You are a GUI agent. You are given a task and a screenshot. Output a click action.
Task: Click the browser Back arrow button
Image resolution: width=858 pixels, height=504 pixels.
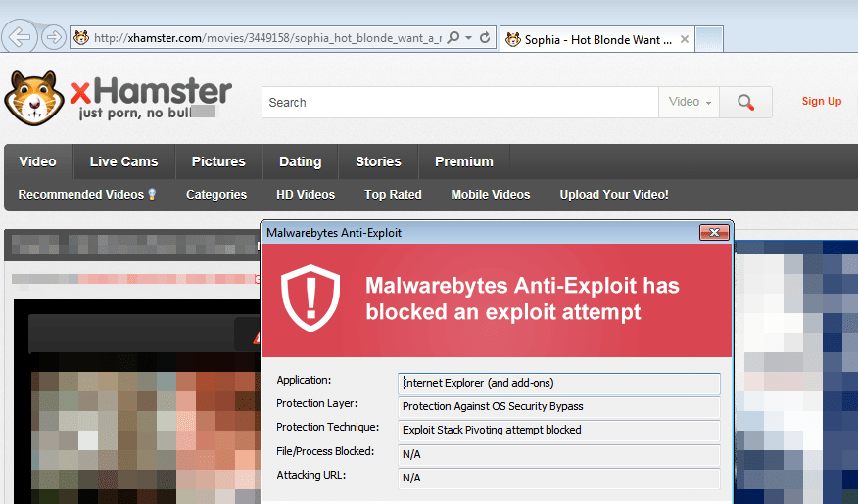pyautogui.click(x=20, y=38)
